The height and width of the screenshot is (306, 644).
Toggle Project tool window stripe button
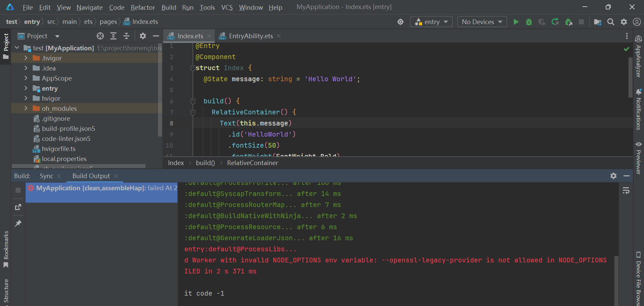6,46
